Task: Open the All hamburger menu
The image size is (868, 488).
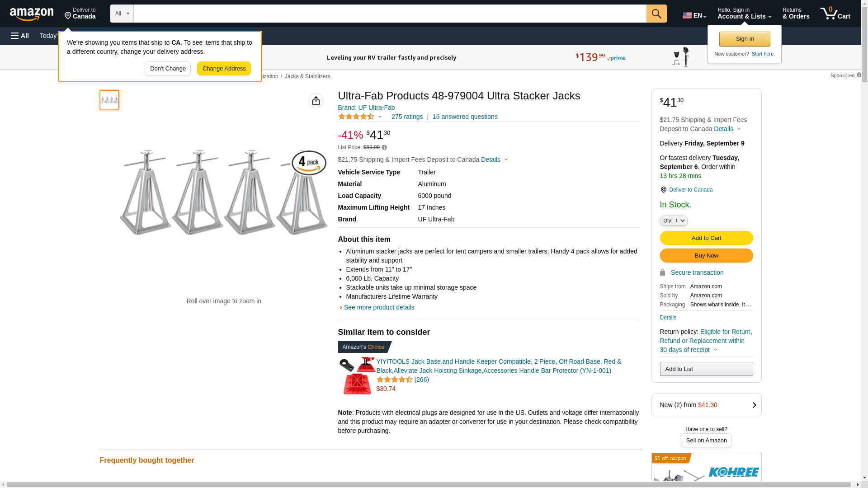Action: pos(20,36)
